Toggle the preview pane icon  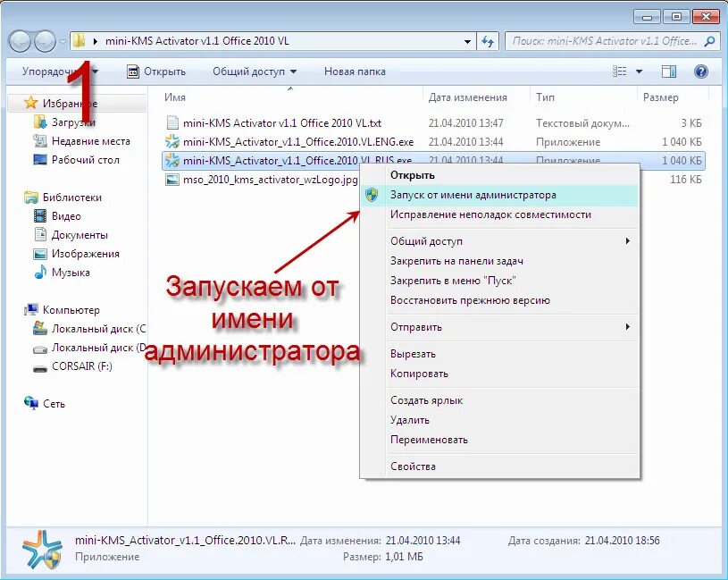click(668, 71)
